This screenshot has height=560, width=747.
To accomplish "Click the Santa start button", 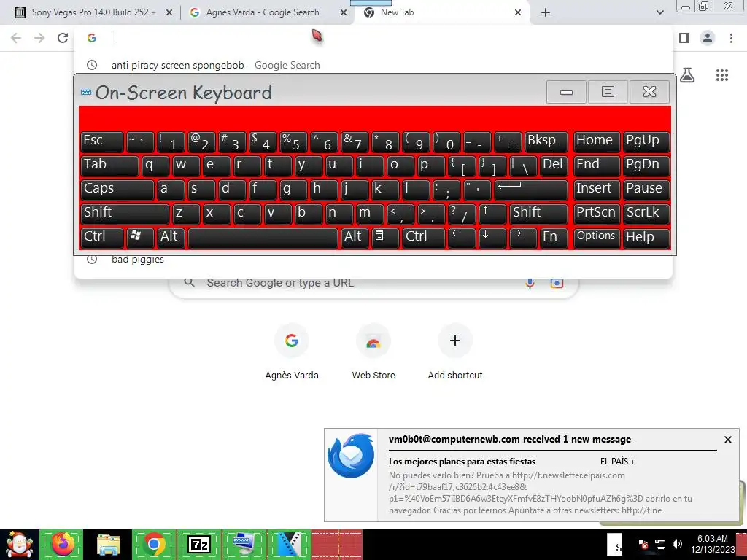I will click(x=19, y=544).
